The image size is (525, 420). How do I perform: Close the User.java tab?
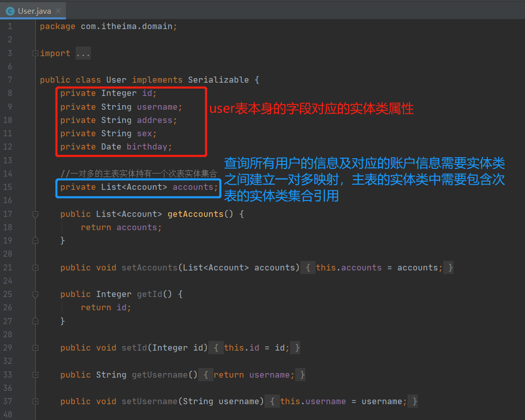[x=58, y=11]
